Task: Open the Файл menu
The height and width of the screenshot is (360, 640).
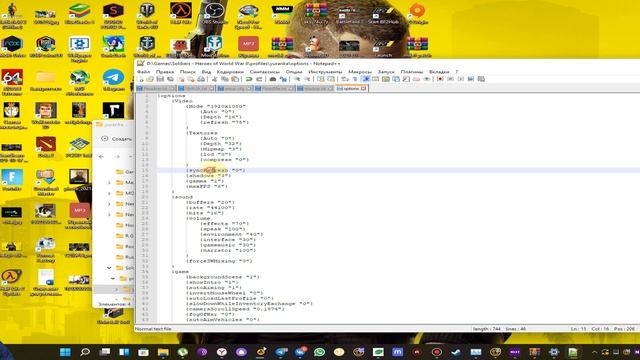Action: (x=143, y=72)
